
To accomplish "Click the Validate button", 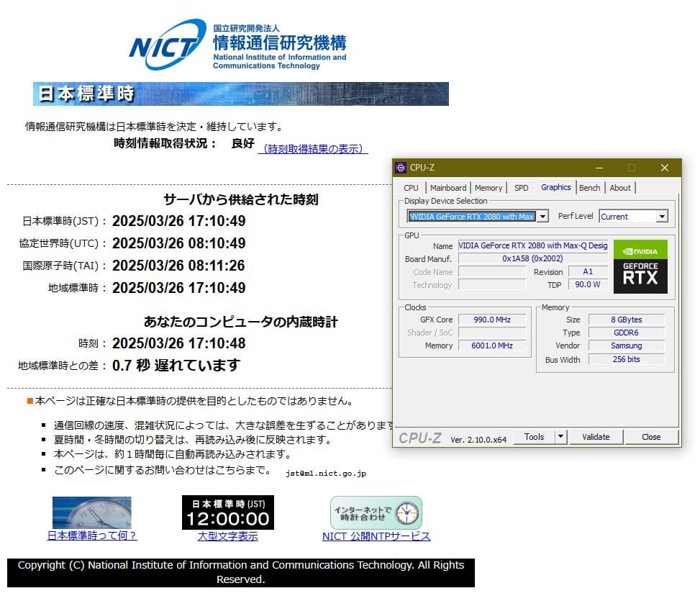I will 596,437.
